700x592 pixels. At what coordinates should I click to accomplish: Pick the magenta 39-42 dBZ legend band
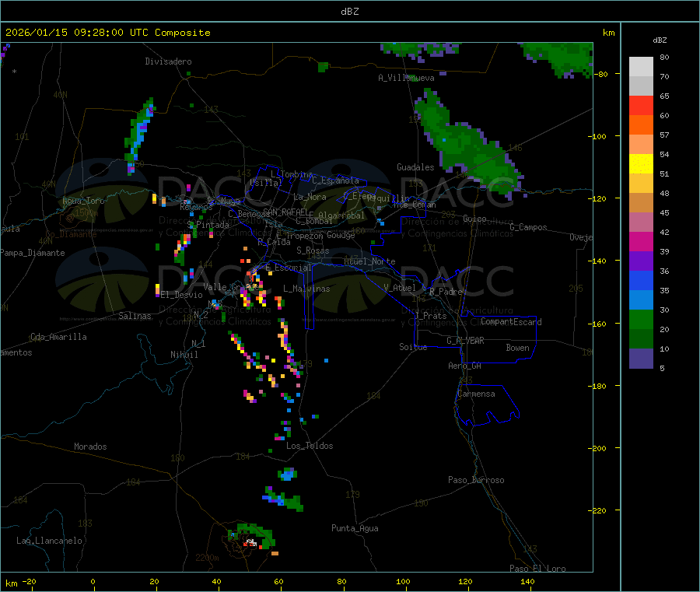[641, 241]
